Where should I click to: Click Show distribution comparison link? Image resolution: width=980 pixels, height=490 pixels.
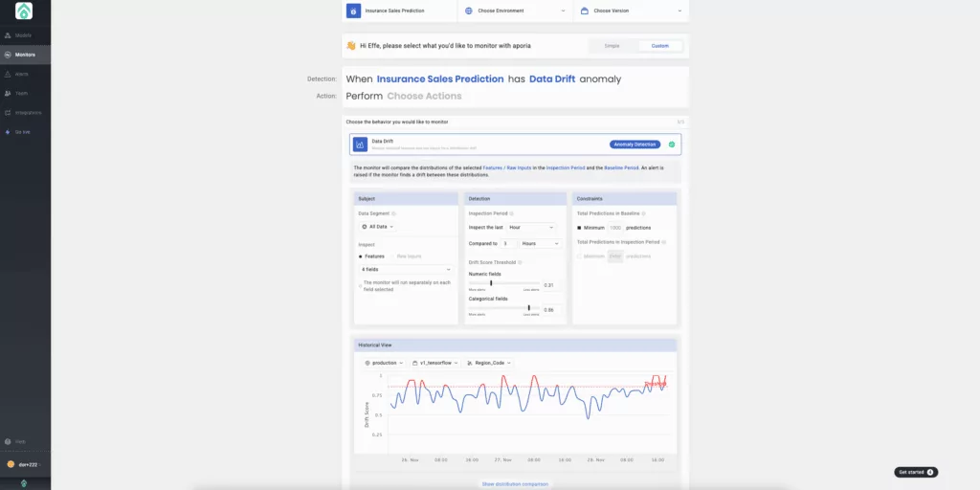515,484
